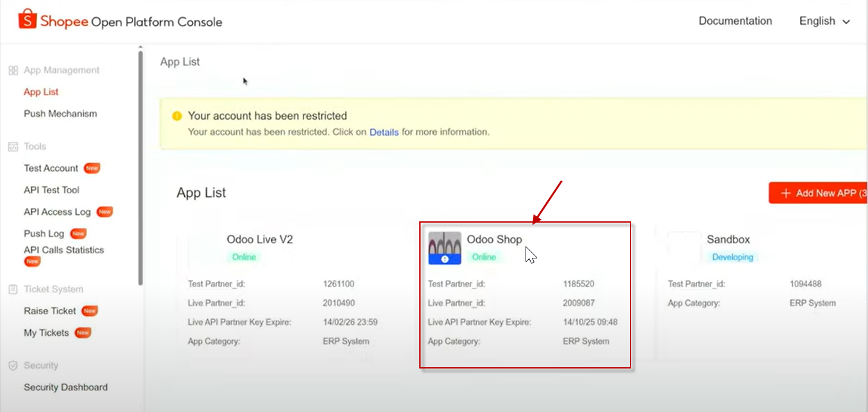Open API Access Log in sidebar
This screenshot has height=412, width=868.
coord(58,212)
